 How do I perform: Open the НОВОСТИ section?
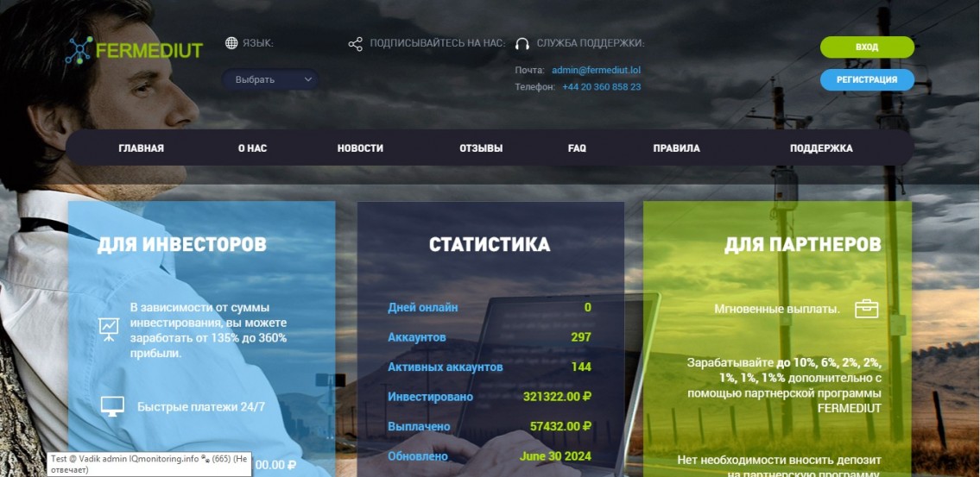tap(360, 148)
